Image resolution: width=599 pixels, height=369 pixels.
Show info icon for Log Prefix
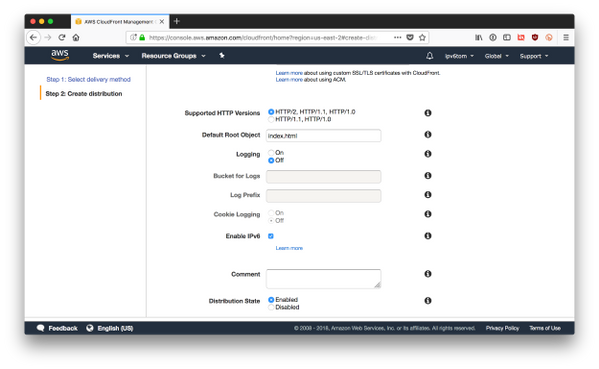coord(428,194)
